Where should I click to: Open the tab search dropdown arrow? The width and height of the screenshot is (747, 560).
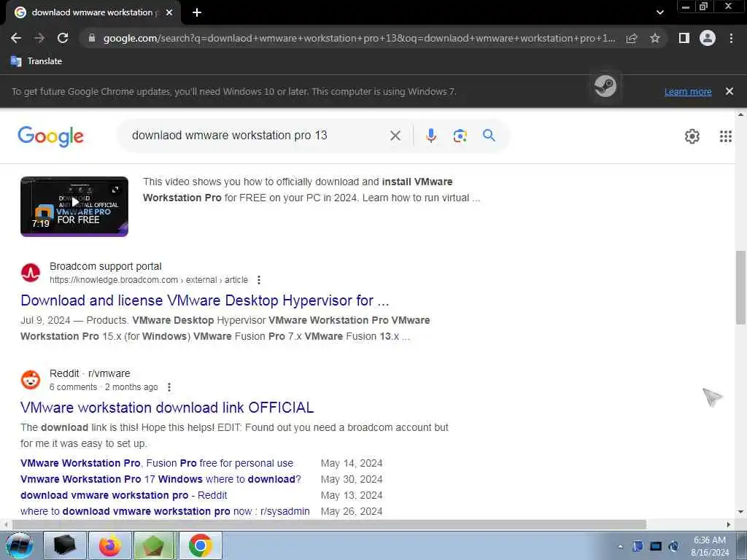(x=659, y=12)
